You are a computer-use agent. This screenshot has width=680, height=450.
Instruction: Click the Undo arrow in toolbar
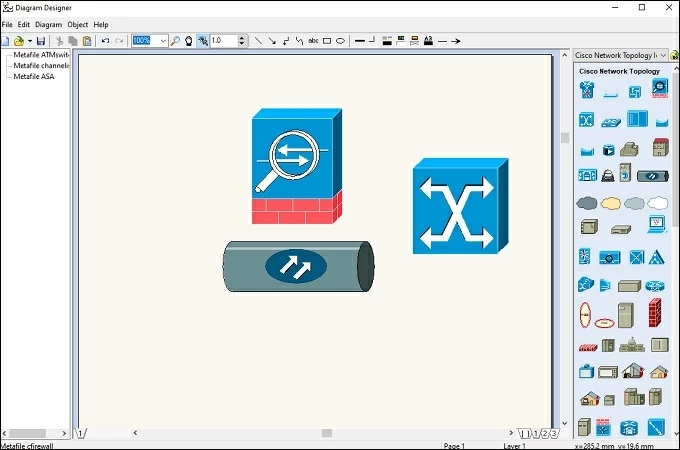[x=106, y=41]
